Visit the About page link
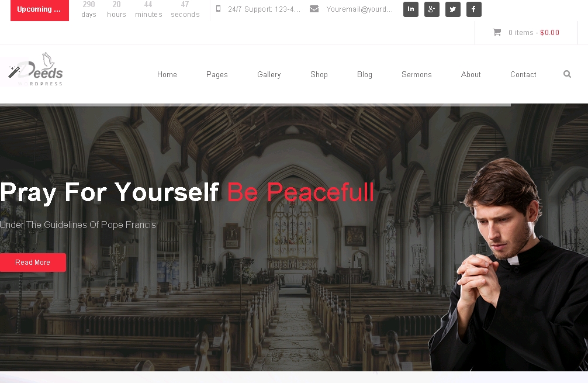 471,75
